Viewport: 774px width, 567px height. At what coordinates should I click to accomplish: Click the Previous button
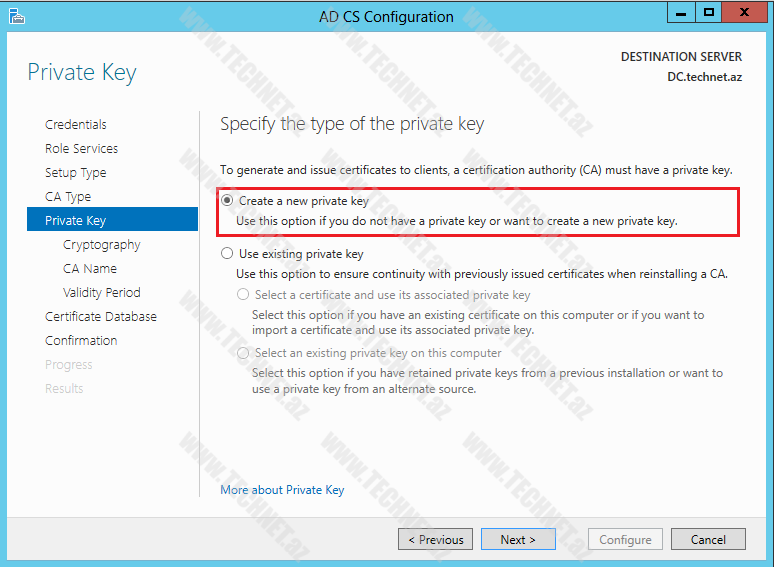(x=436, y=540)
